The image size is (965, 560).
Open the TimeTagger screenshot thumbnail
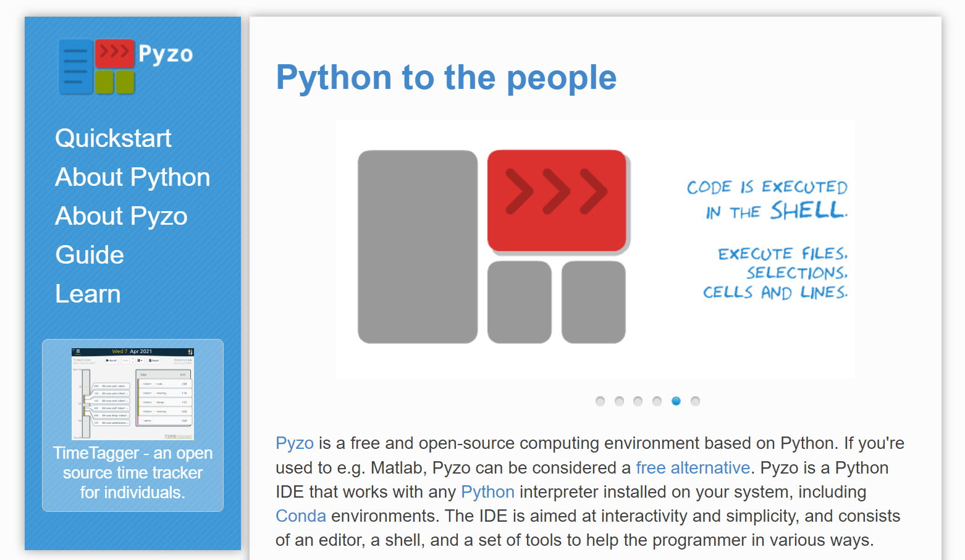[x=133, y=394]
